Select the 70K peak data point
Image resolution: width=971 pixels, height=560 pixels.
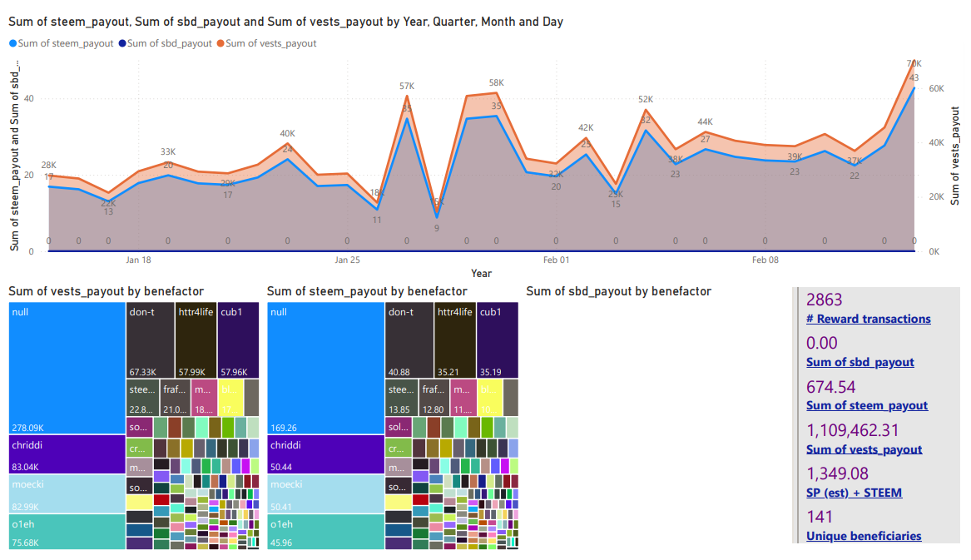click(x=914, y=62)
